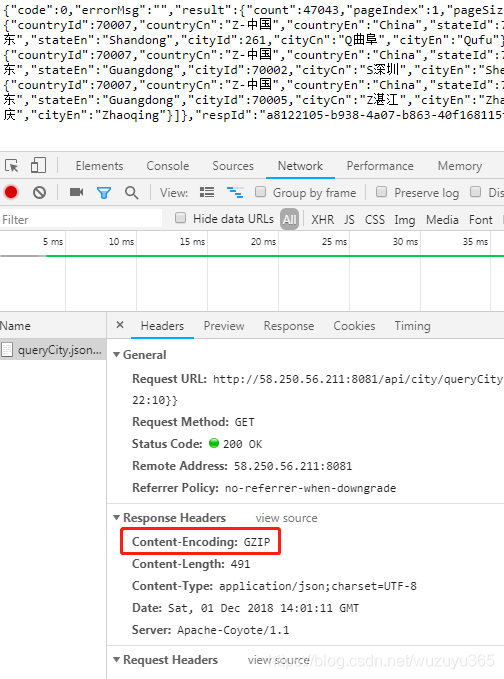This screenshot has height=679, width=504.
Task: Select the Server Apache-Coyote/1.1 value
Action: click(233, 630)
